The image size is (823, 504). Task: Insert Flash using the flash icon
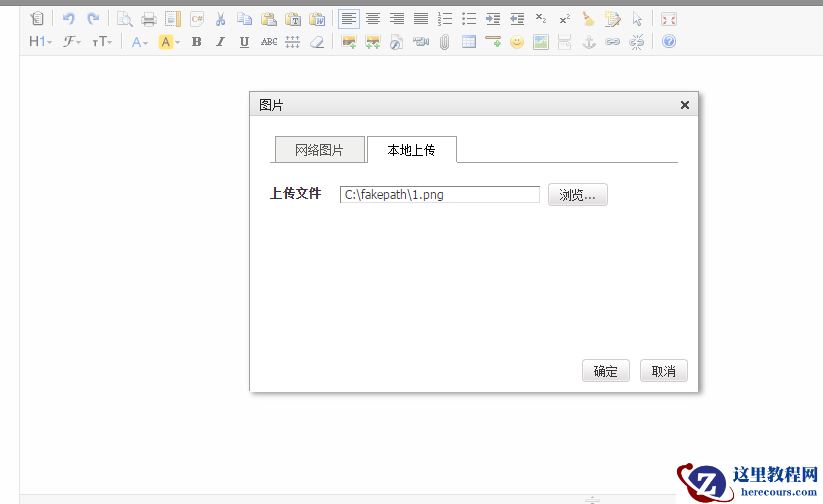(x=397, y=41)
